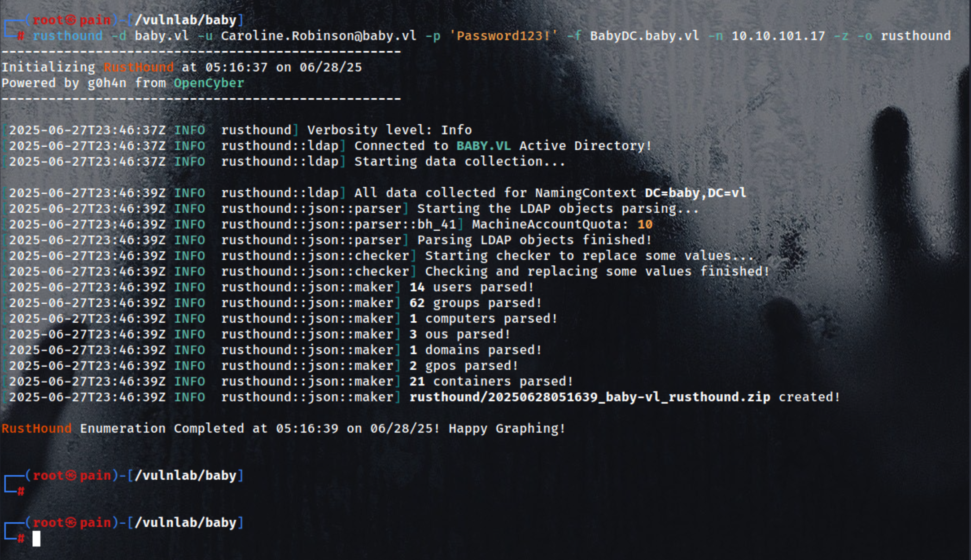The width and height of the screenshot is (971, 560).
Task: Click the '14 users parsed!' line
Action: click(471, 287)
